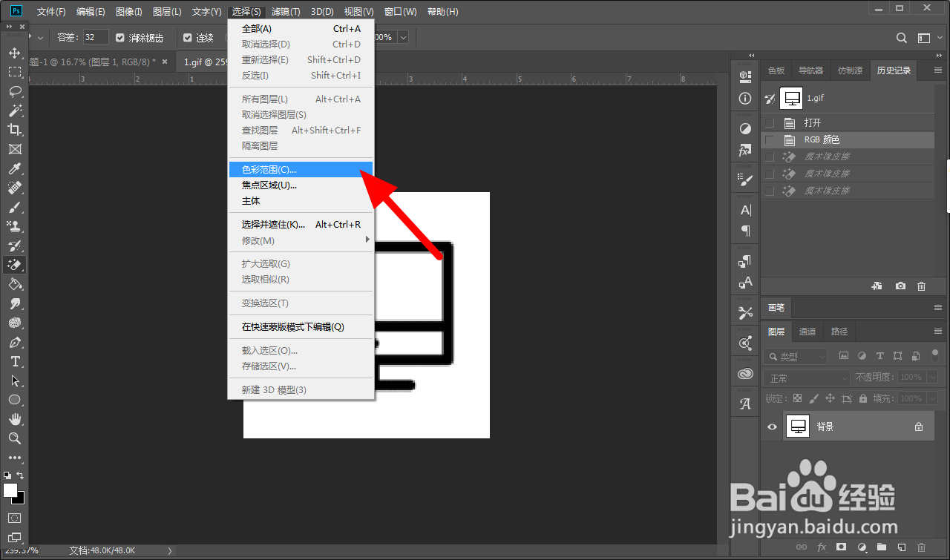This screenshot has height=560, width=950.
Task: Click the 容差 tolerance input field
Action: (95, 37)
